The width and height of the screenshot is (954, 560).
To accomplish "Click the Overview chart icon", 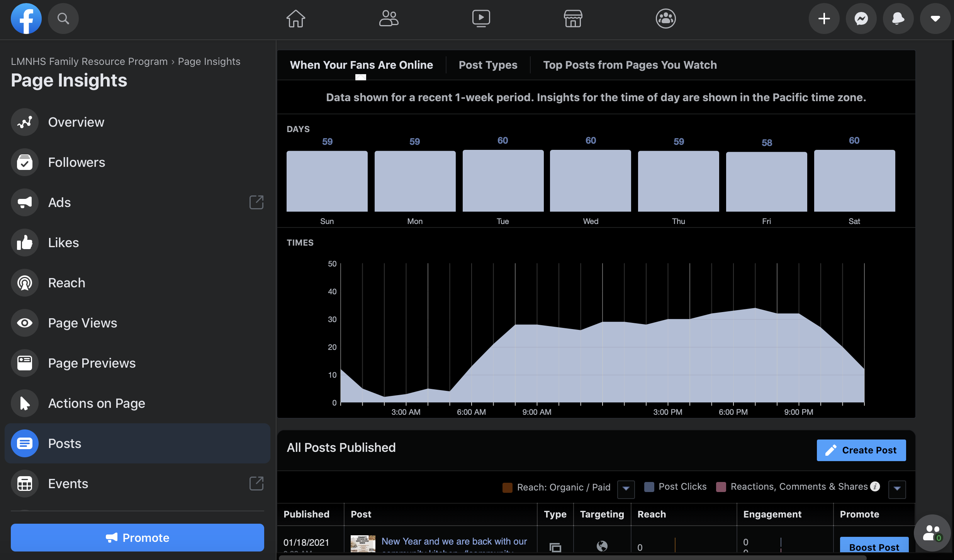I will pyautogui.click(x=25, y=122).
